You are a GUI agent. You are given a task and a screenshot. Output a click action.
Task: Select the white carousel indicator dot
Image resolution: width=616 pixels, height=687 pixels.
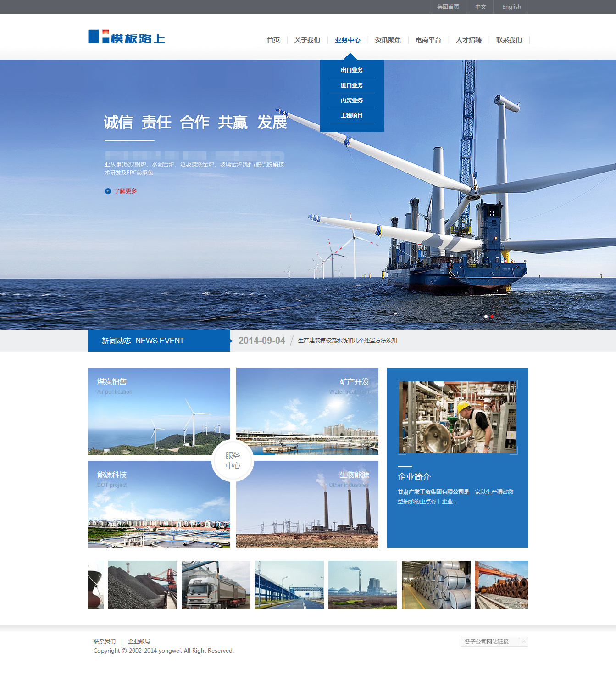click(486, 316)
